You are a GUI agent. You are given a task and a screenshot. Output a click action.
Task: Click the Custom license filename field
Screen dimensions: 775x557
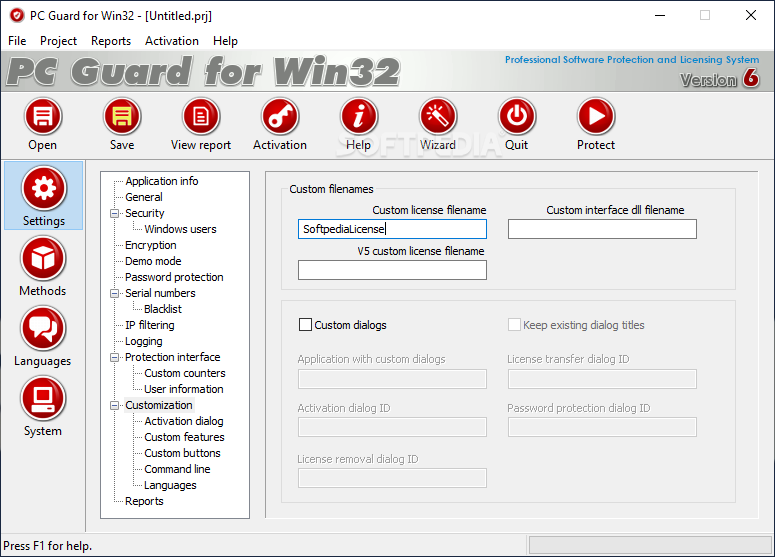[392, 229]
